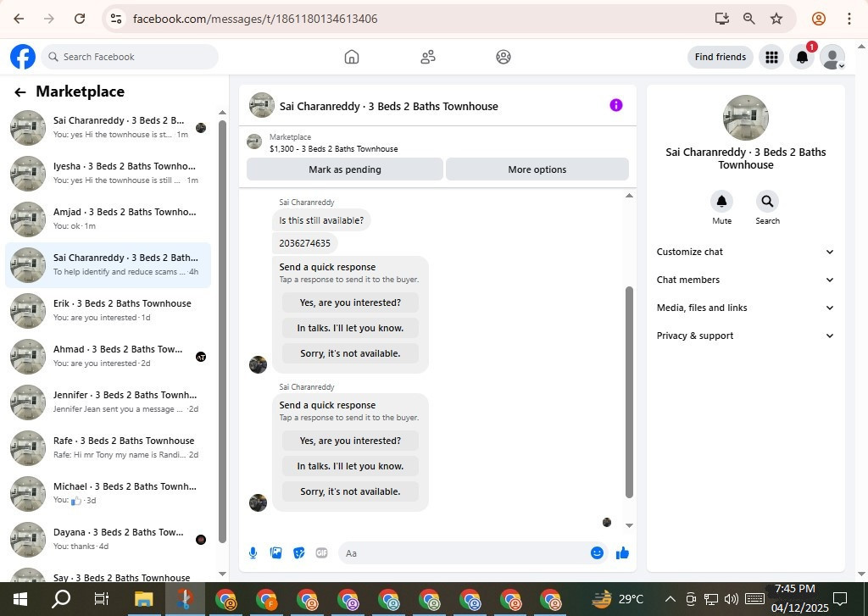
Task: Expand Privacy & support section
Action: (x=745, y=336)
